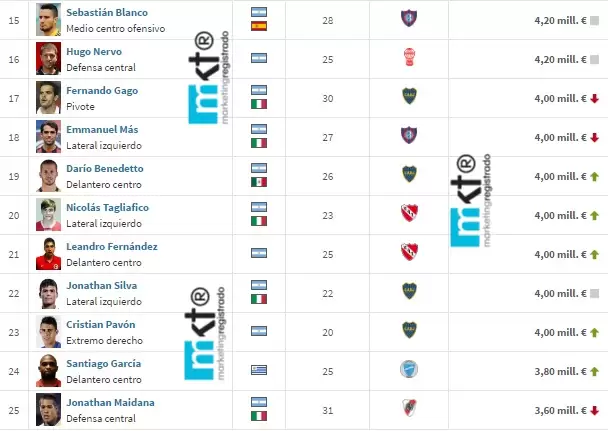Open Cristian Pavón's profile link
Image resolution: width=608 pixels, height=431 pixels.
100,324
